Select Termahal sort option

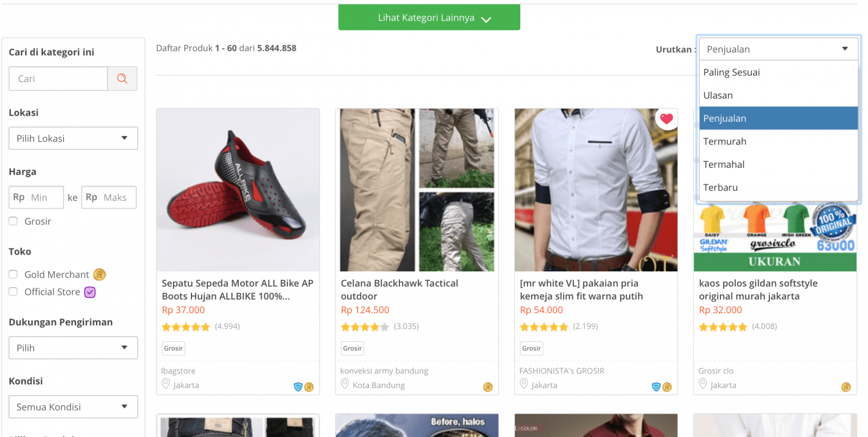pos(778,164)
